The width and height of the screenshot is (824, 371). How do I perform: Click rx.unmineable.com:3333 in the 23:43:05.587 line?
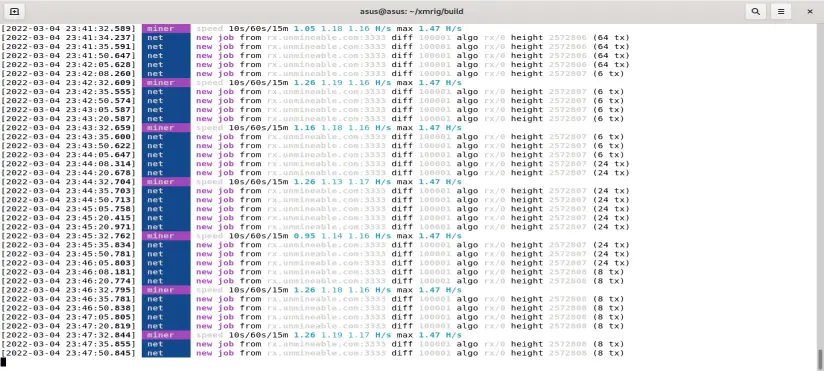pyautogui.click(x=326, y=110)
